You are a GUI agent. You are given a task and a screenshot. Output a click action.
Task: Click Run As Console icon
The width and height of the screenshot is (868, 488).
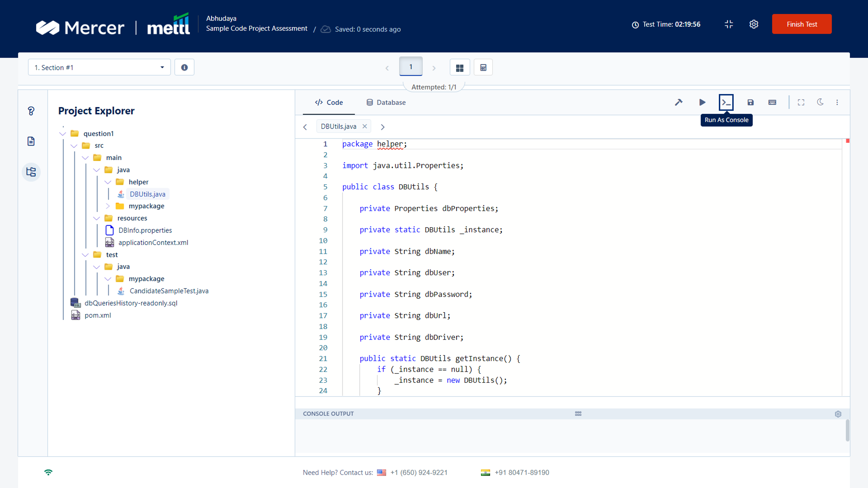click(x=726, y=102)
